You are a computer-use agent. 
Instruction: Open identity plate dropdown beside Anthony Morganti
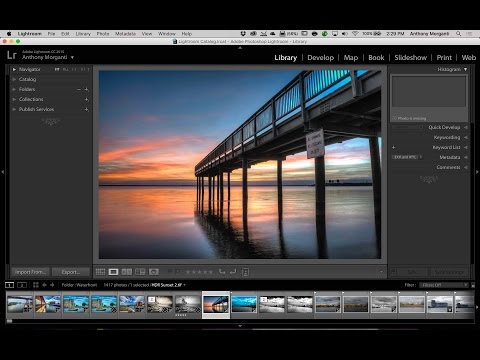[72, 57]
